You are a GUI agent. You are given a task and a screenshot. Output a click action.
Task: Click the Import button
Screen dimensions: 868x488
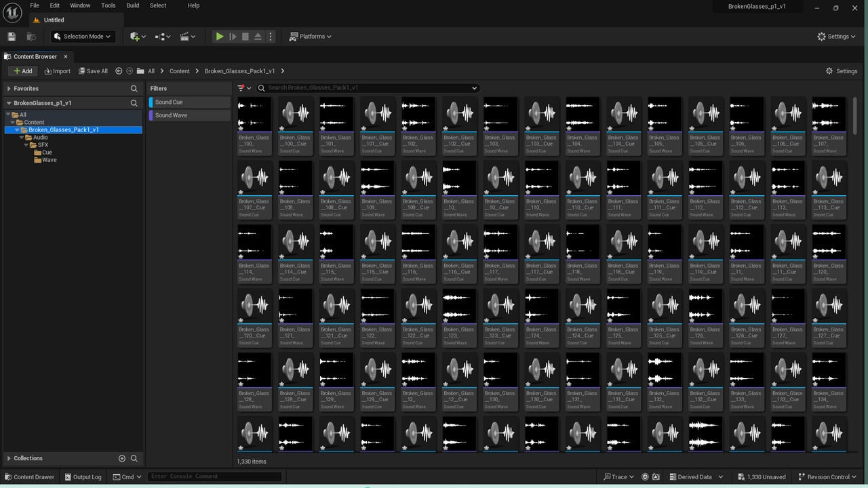pos(57,71)
